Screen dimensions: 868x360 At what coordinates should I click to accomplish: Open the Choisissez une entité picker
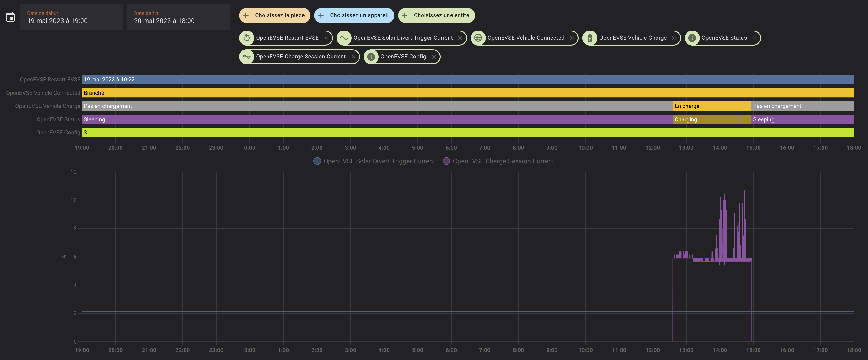coord(436,15)
